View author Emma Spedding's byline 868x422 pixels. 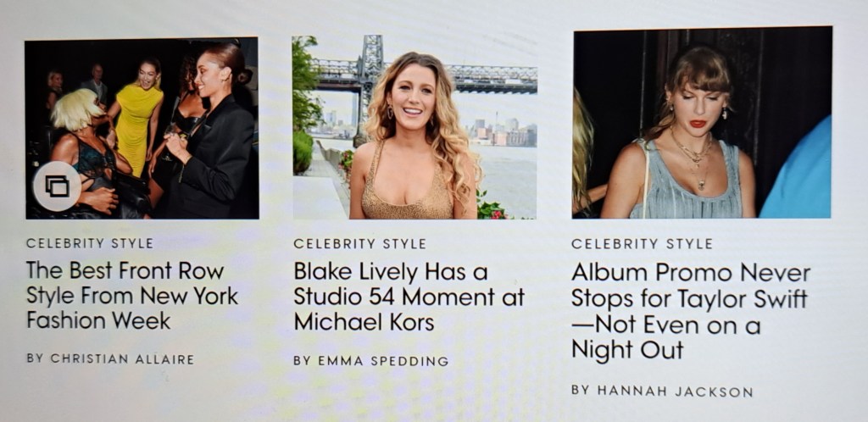(x=371, y=361)
